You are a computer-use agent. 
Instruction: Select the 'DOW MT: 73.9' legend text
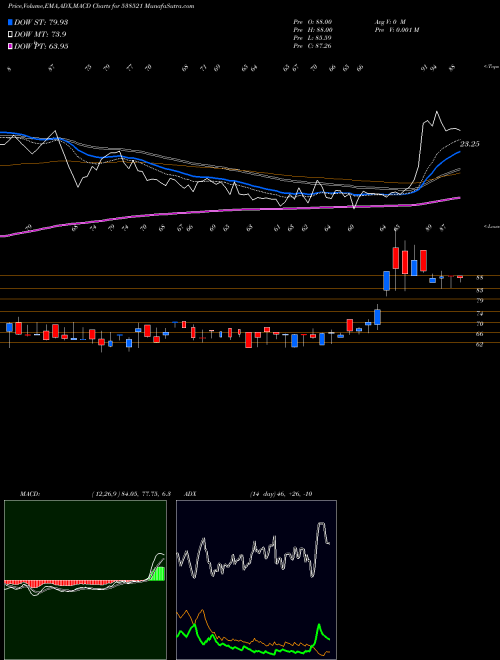[x=40, y=35]
